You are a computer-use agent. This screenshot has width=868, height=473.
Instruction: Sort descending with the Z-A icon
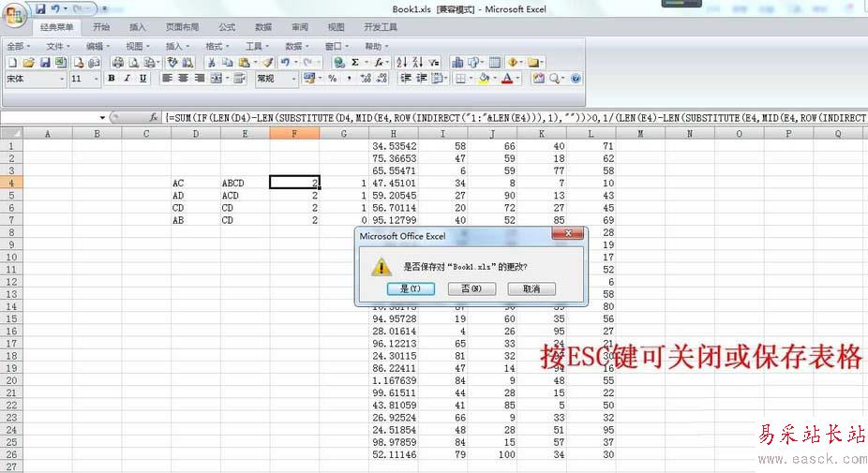click(418, 63)
